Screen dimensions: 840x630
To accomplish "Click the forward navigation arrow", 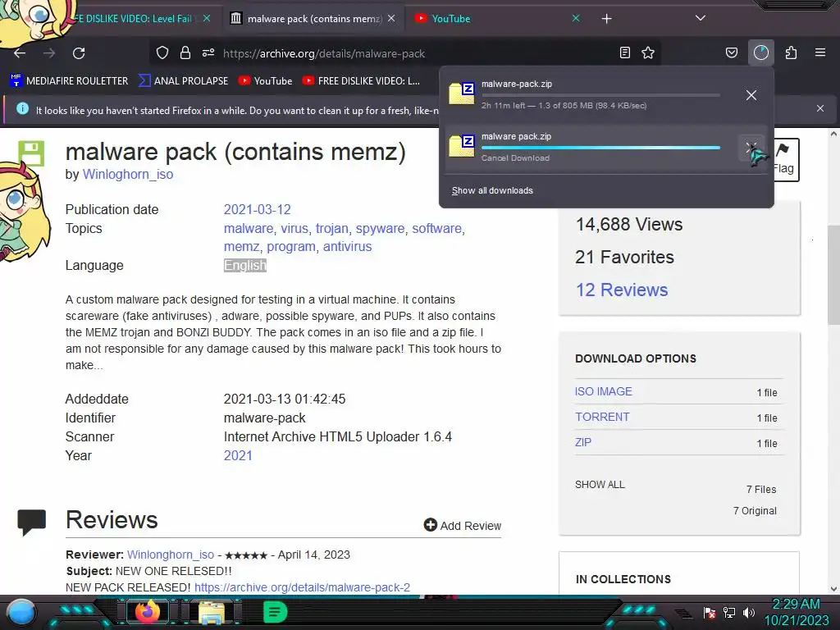I will pyautogui.click(x=49, y=53).
